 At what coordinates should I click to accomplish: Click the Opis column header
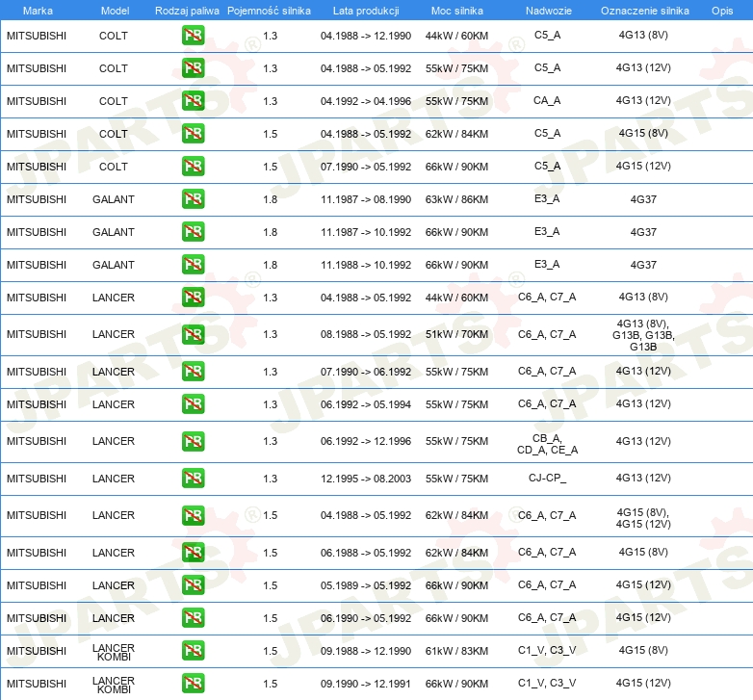721,10
